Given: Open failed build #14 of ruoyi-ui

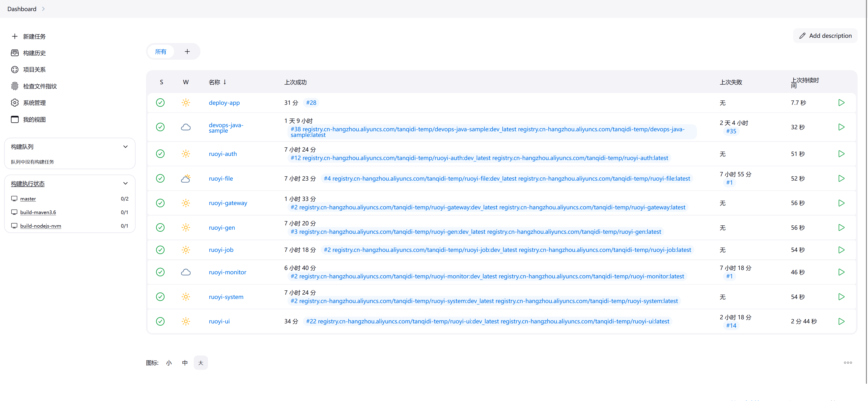Looking at the screenshot, I should [731, 325].
